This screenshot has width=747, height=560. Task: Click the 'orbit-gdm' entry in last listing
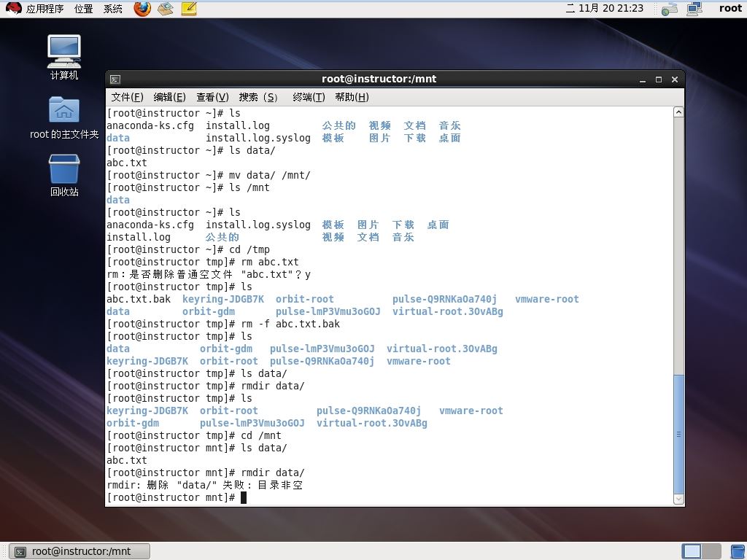[x=133, y=423]
